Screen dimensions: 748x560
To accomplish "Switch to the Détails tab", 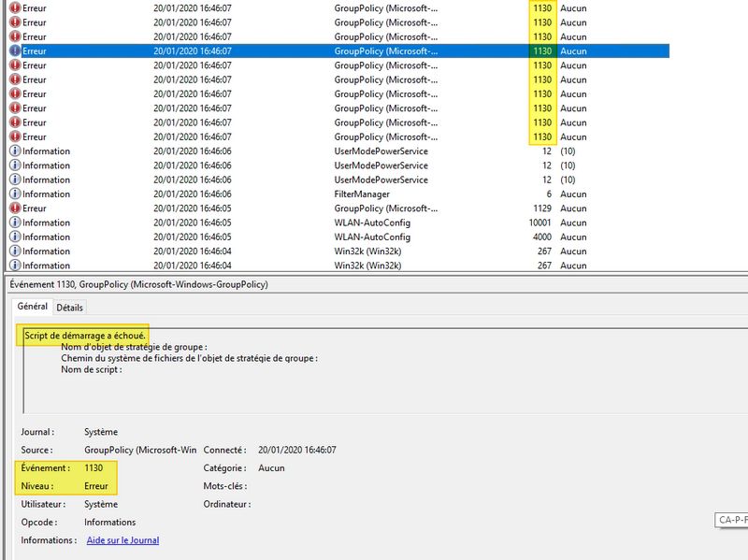I will (x=69, y=308).
